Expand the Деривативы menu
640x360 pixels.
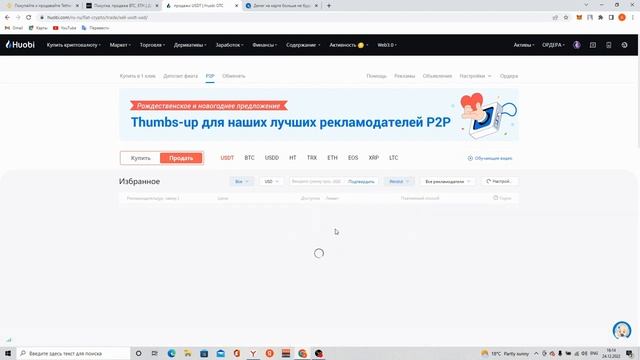click(x=190, y=45)
